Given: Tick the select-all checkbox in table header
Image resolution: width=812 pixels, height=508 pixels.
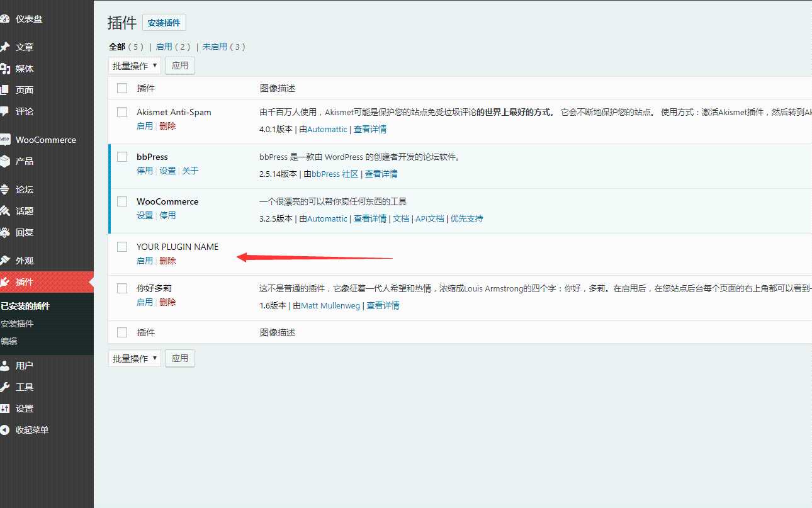Looking at the screenshot, I should [122, 88].
